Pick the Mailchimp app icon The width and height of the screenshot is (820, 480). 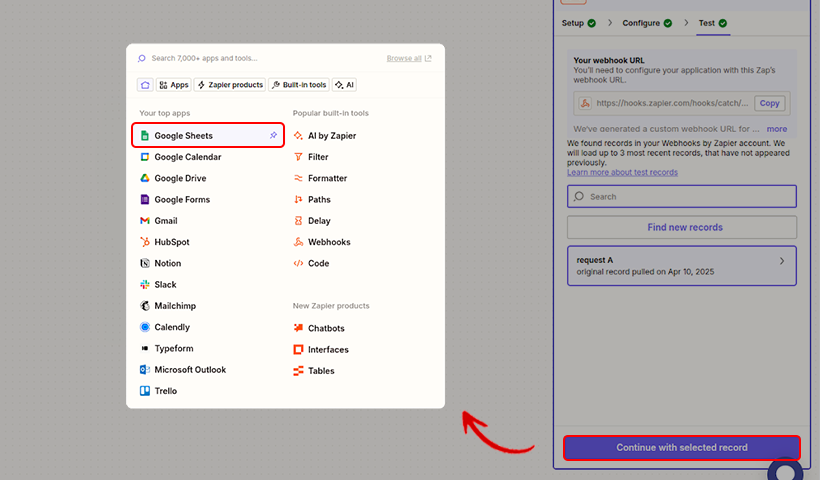[x=145, y=306]
